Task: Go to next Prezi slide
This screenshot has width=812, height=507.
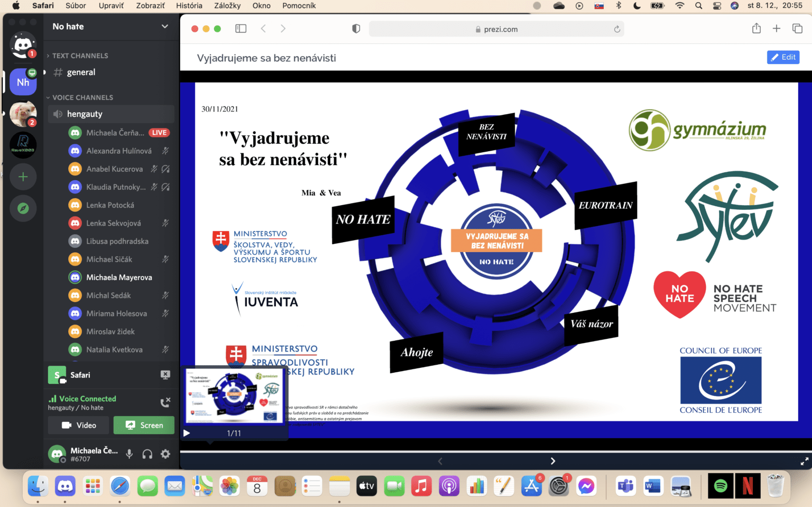Action: click(553, 461)
